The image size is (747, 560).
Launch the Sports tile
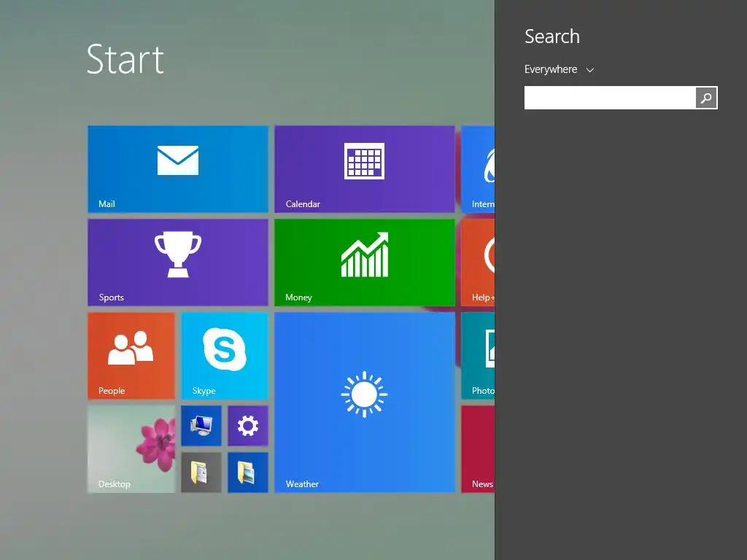178,262
